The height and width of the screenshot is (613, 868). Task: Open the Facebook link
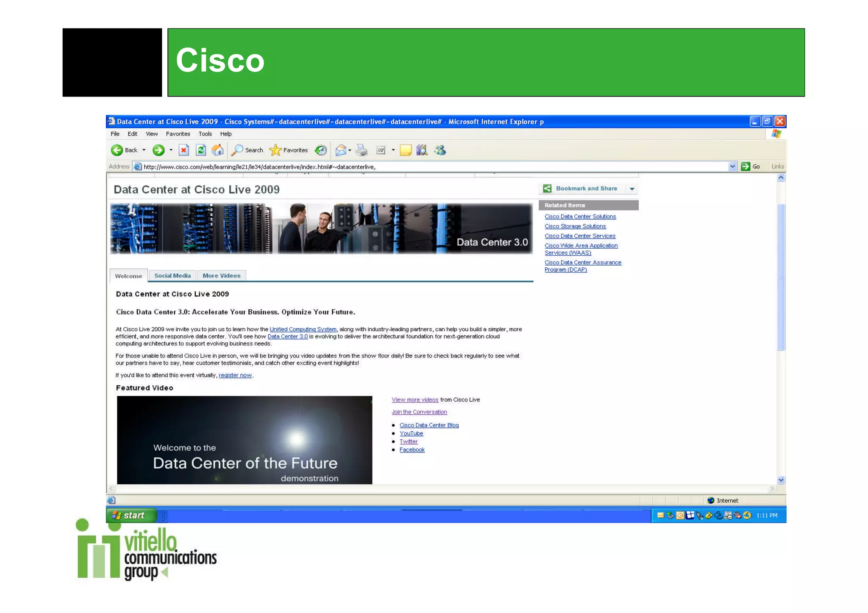[412, 449]
